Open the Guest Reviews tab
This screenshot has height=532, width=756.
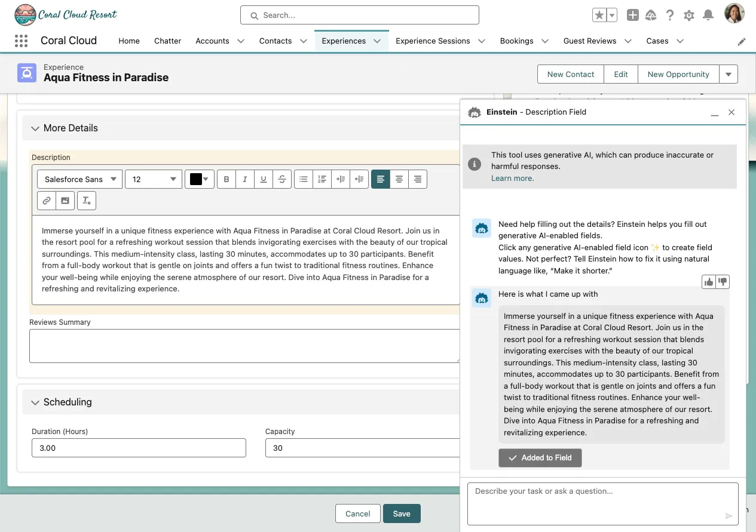point(589,41)
